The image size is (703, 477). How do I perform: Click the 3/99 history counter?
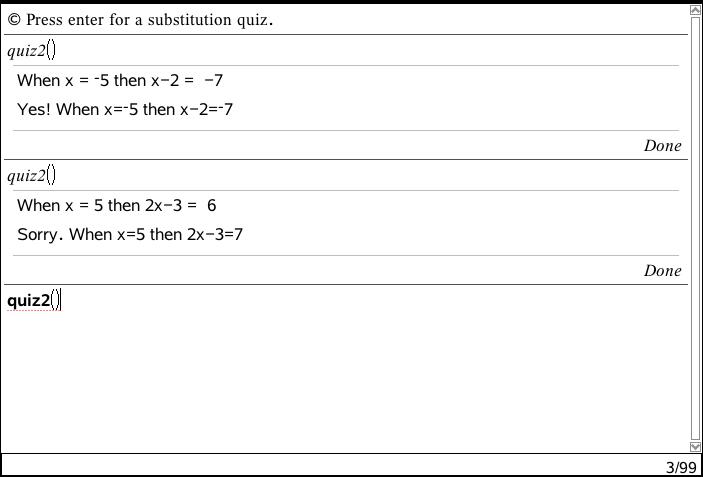(x=680, y=467)
